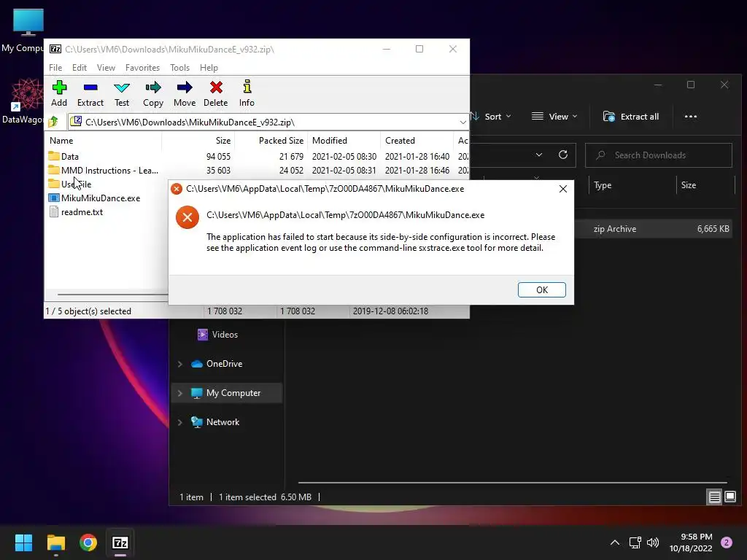Expand the OneDrive tree node
The image size is (747, 560).
click(180, 364)
